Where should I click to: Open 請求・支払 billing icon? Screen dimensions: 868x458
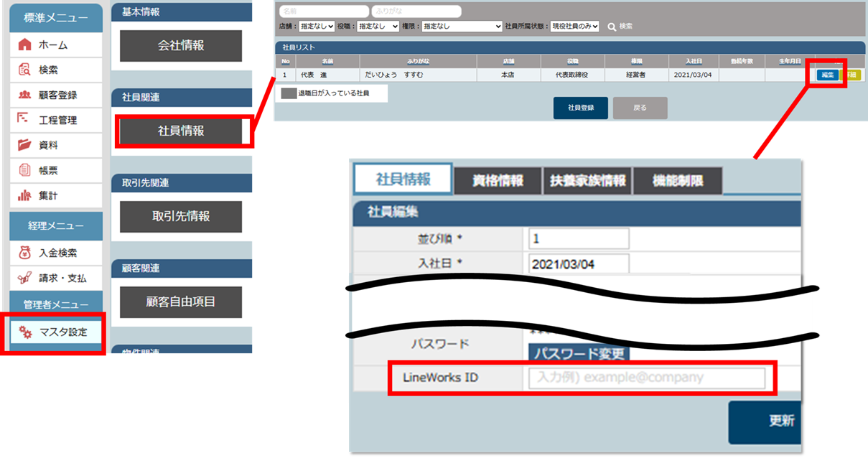pyautogui.click(x=24, y=278)
